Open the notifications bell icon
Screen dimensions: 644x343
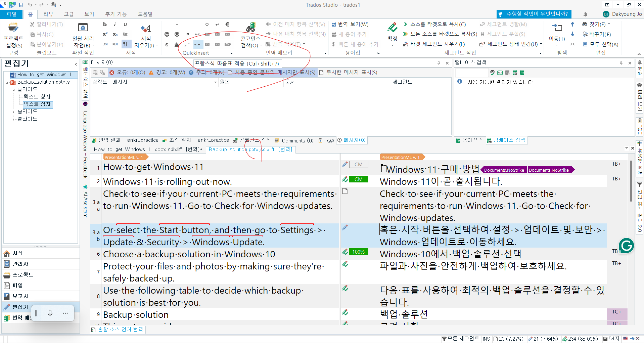pyautogui.click(x=585, y=14)
